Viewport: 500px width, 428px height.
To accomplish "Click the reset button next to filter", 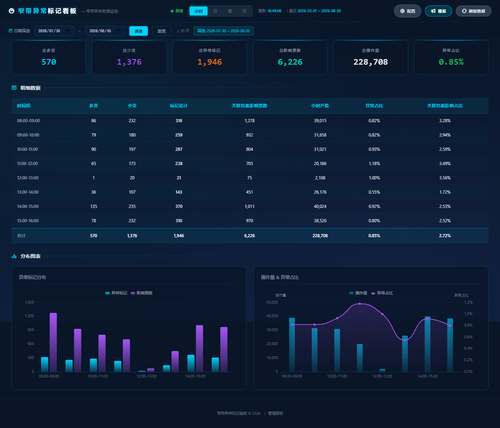I will point(162,31).
